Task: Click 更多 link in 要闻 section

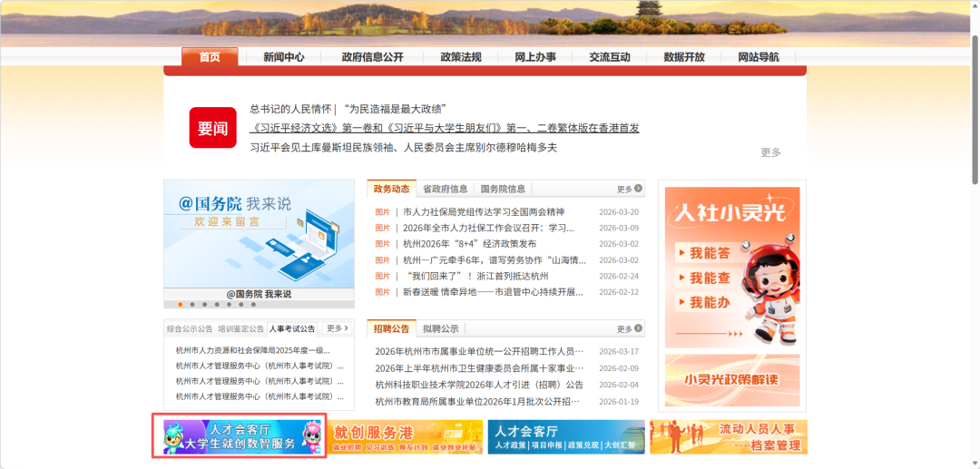Action: tap(770, 152)
